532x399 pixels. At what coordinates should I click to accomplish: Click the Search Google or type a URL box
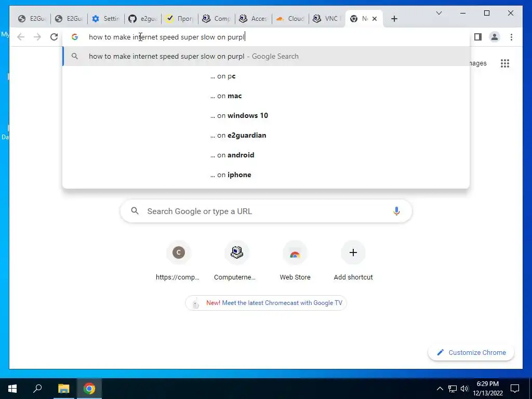(266, 211)
